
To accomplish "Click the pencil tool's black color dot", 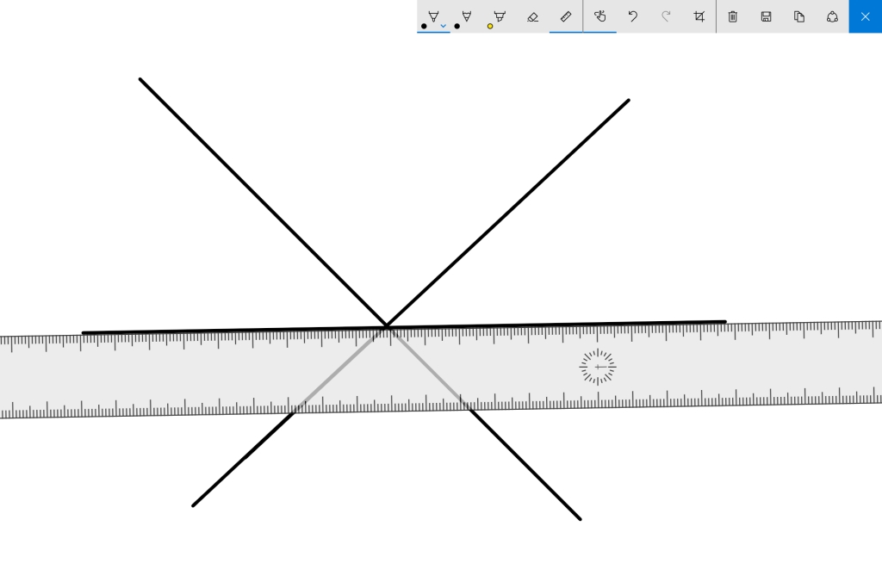I will point(457,26).
